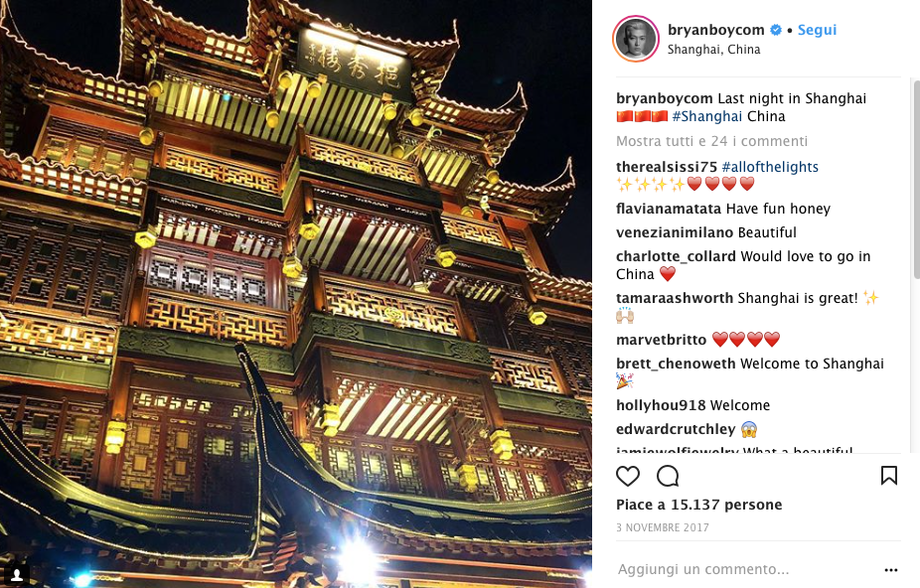Click the comments panel scrollbar
This screenshot has width=920, height=588.
916,179
